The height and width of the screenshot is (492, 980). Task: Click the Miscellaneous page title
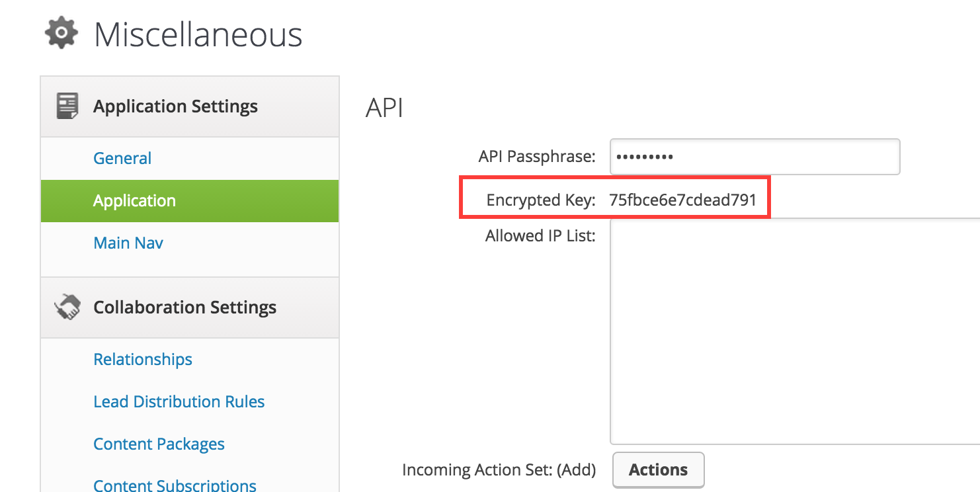198,34
